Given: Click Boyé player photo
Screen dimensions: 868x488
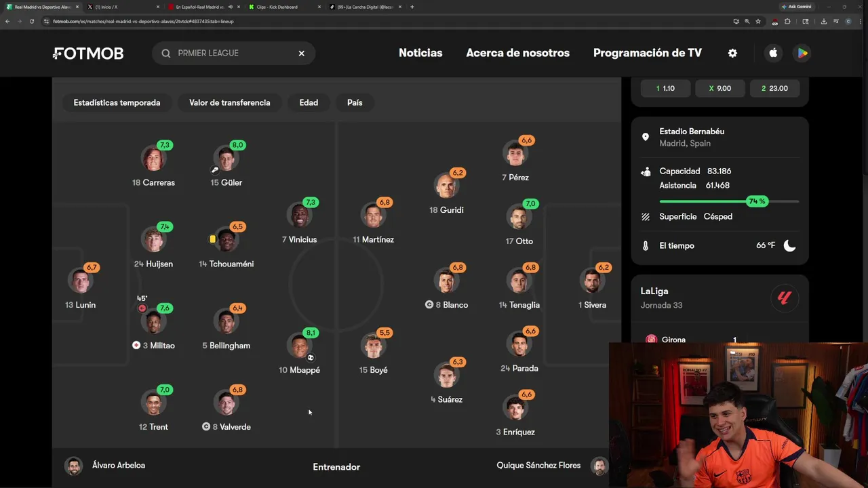Looking at the screenshot, I should [x=374, y=346].
